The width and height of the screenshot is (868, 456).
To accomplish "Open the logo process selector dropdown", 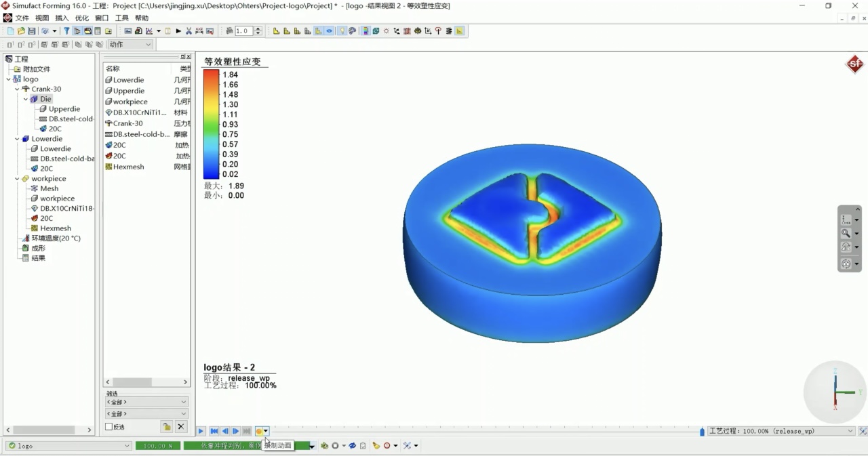I will 68,446.
